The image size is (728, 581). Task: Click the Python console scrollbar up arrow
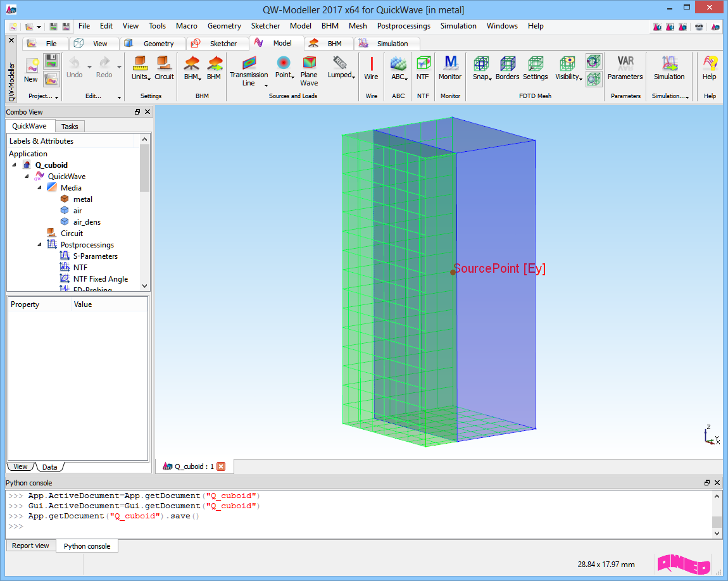point(717,496)
